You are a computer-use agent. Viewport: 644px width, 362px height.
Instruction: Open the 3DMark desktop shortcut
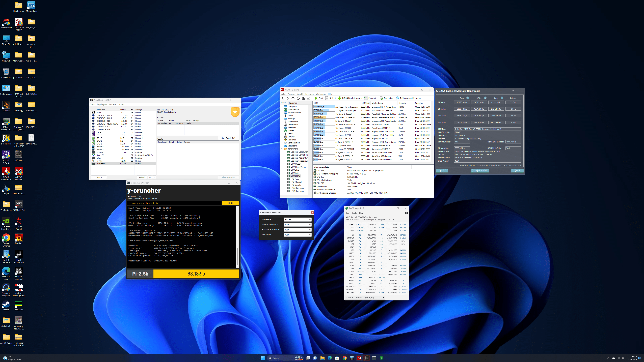(x=6, y=106)
